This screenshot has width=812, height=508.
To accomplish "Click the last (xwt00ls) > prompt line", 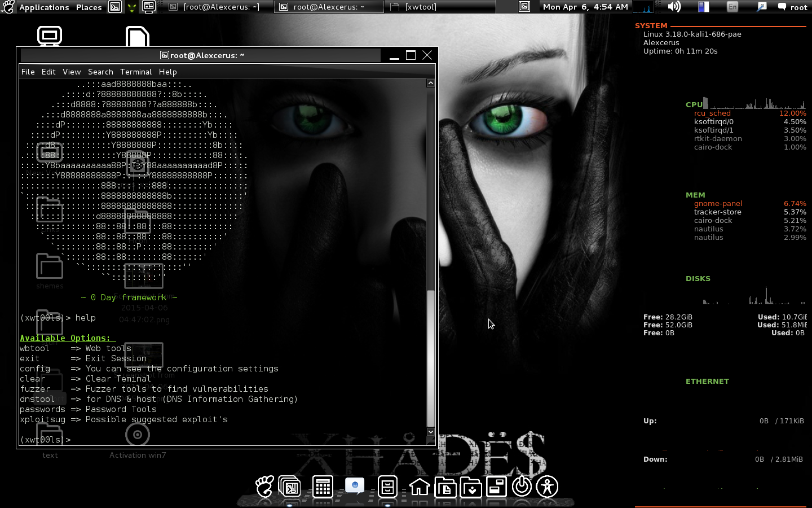I will [x=45, y=440].
